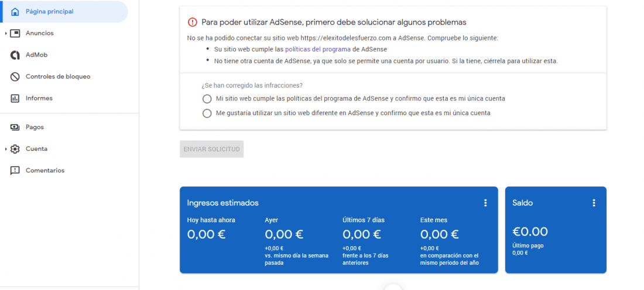
Task: Click the Último pago amount in Saldo card
Action: click(520, 253)
